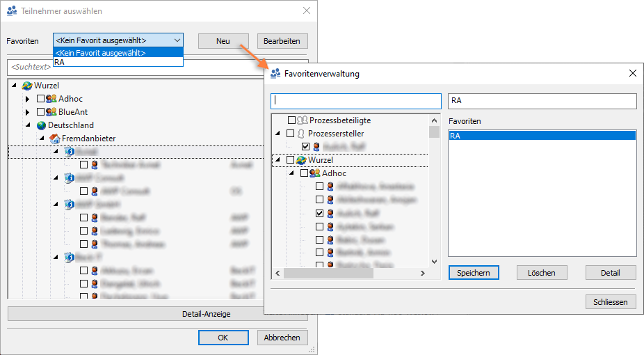Click the Schliessen button

coord(611,302)
